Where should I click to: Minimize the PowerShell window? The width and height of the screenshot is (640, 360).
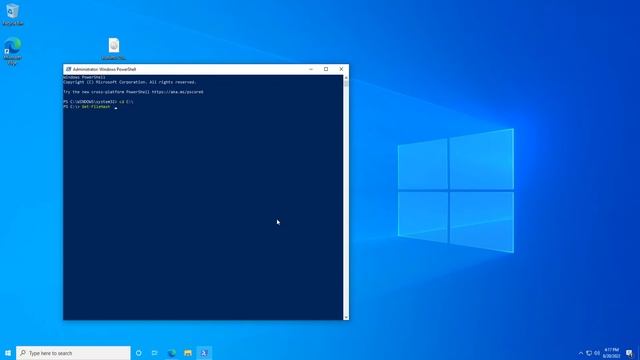(x=311, y=69)
